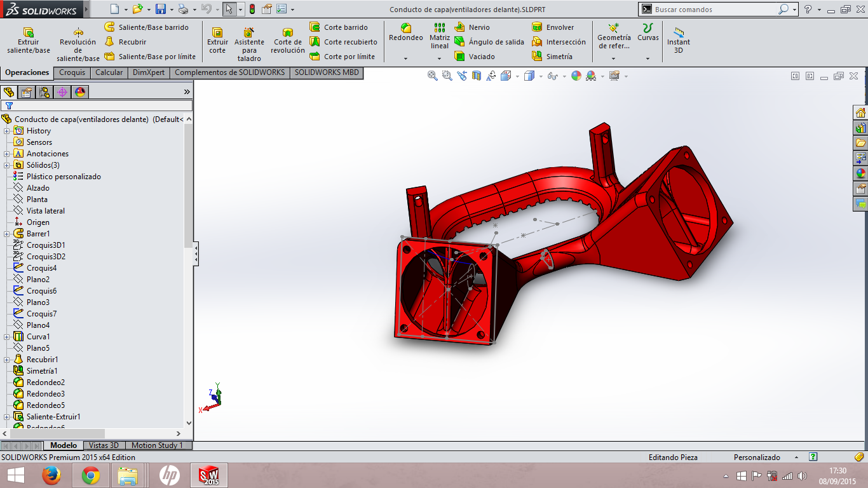Expand the Saliente-Extruir1 feature

click(7, 417)
